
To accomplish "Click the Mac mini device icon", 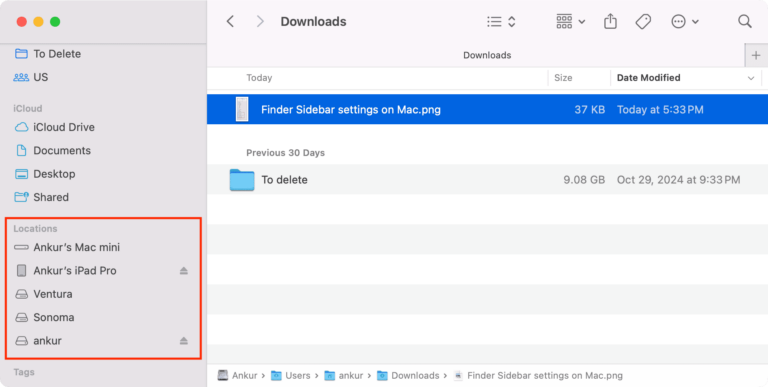I will click(22, 247).
